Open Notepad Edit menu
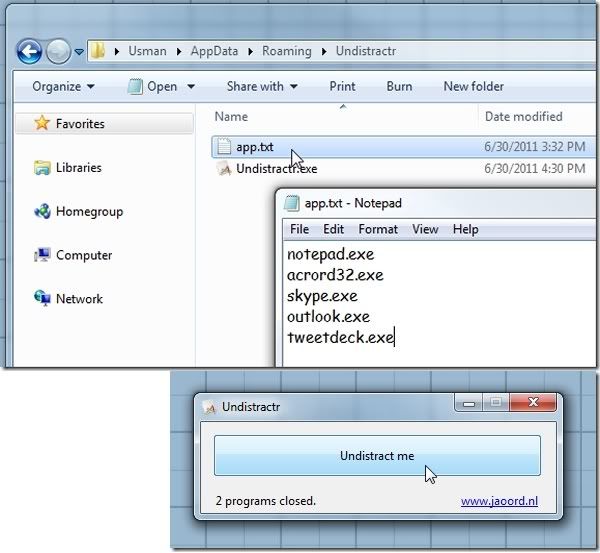Viewport: 600px width, 553px height. tap(333, 229)
